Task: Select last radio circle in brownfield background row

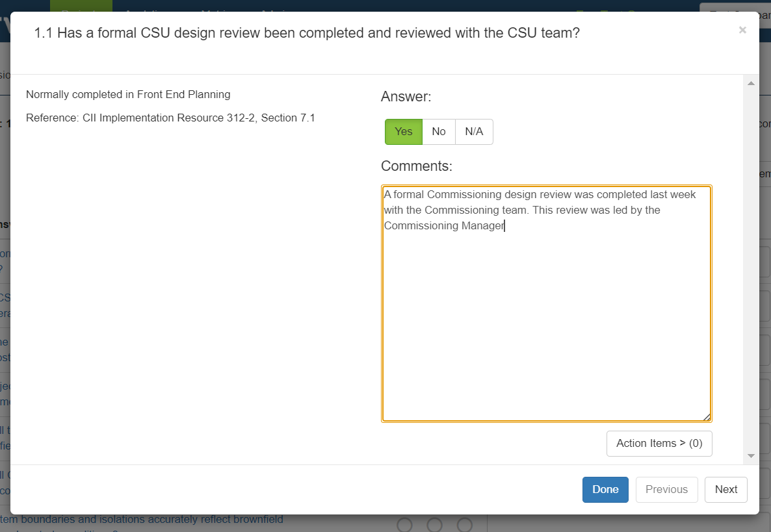Action: pos(465,525)
